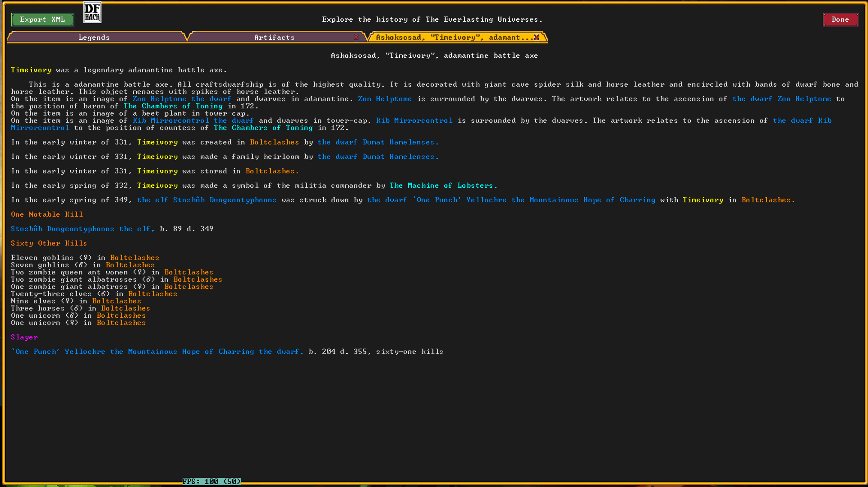Click the Export XML button
The height and width of the screenshot is (487, 868).
click(x=42, y=19)
